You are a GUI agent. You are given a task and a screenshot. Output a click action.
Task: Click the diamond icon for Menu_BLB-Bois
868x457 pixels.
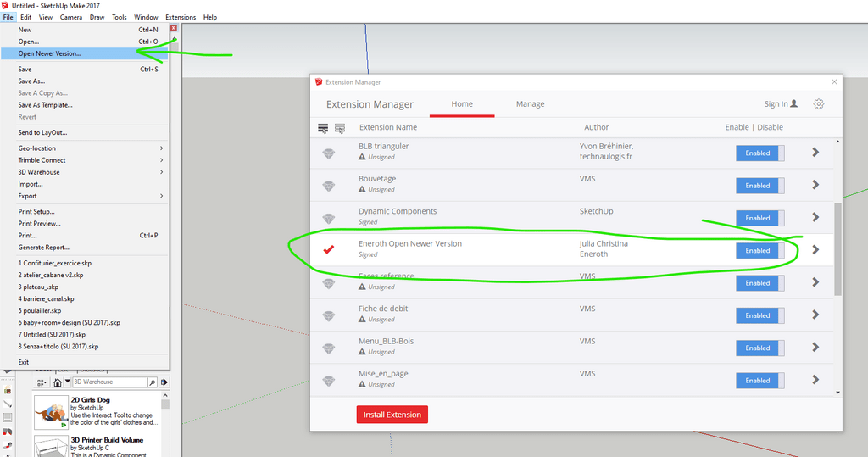(x=329, y=348)
